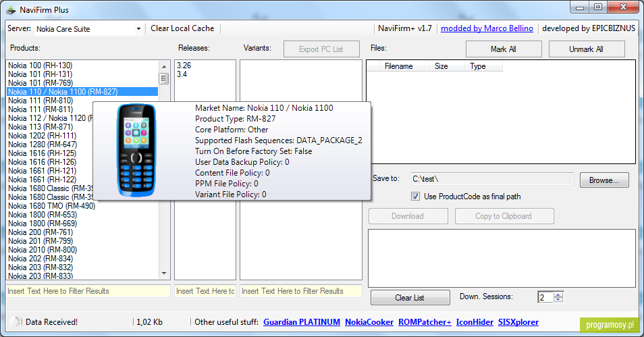
Task: Maximize the NaviFirm Plus window
Action: pyautogui.click(x=598, y=7)
